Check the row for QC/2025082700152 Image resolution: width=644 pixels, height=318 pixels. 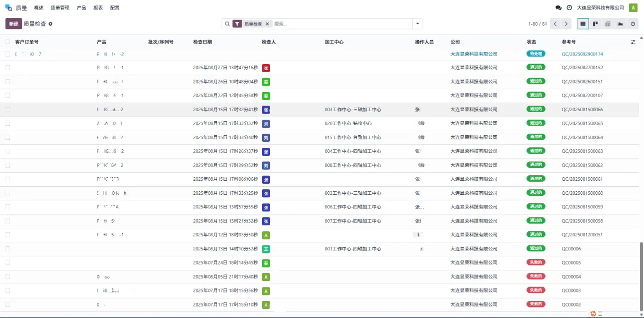point(7,68)
